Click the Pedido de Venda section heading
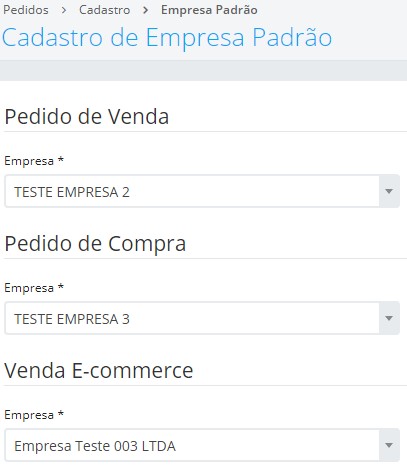The image size is (407, 468). point(87,116)
